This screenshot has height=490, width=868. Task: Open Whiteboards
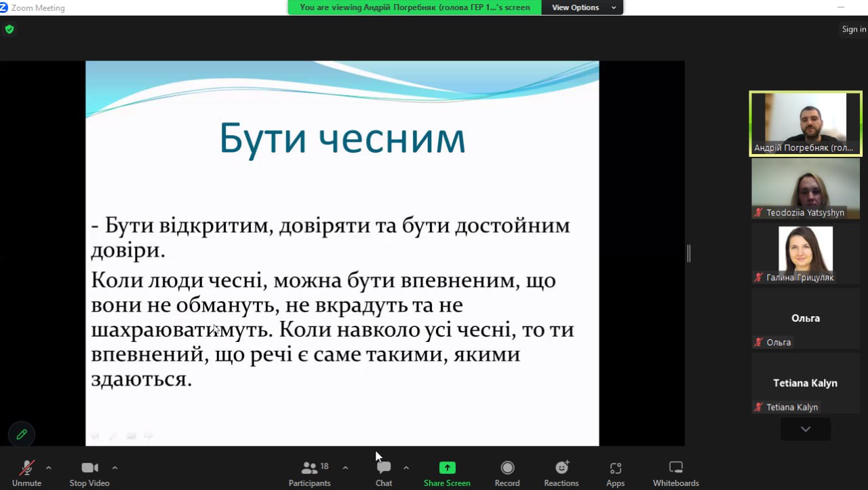(675, 472)
